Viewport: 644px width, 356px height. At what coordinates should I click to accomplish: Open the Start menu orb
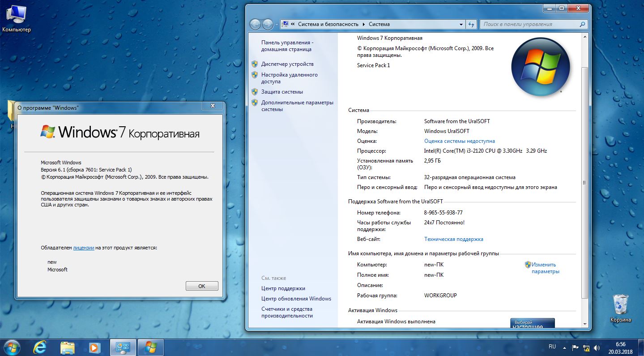coord(11,347)
